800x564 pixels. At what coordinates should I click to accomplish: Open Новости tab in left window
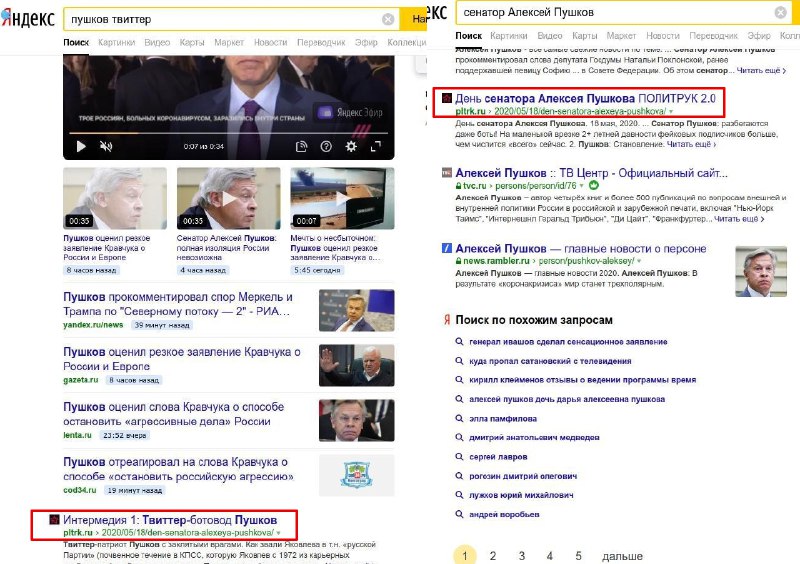(x=270, y=42)
